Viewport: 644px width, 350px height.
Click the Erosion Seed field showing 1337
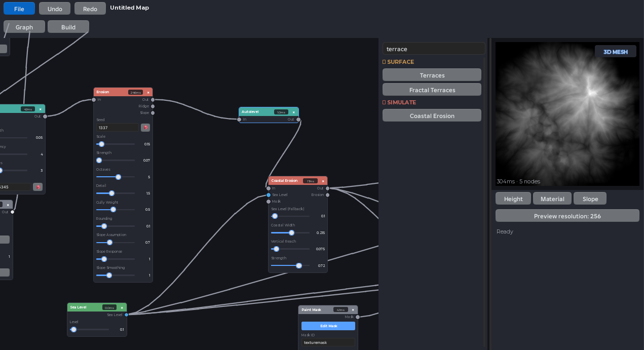(x=117, y=128)
